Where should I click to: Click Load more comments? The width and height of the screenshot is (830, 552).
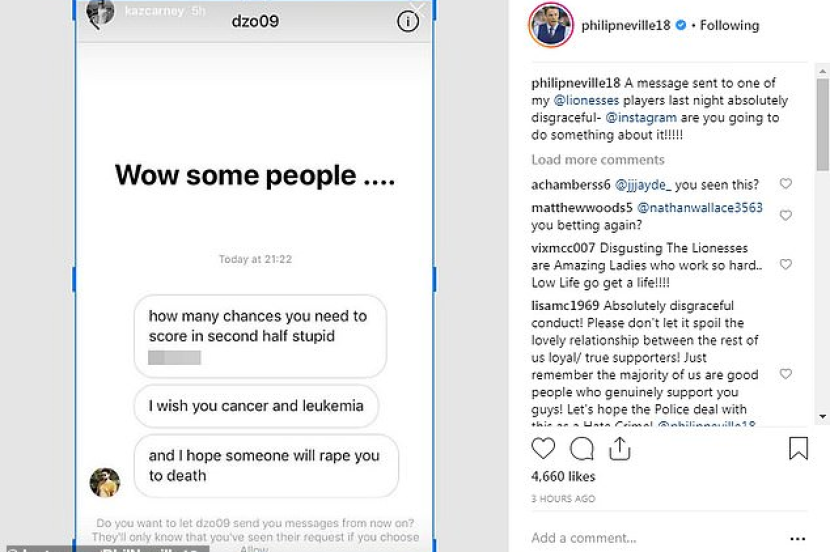(597, 160)
